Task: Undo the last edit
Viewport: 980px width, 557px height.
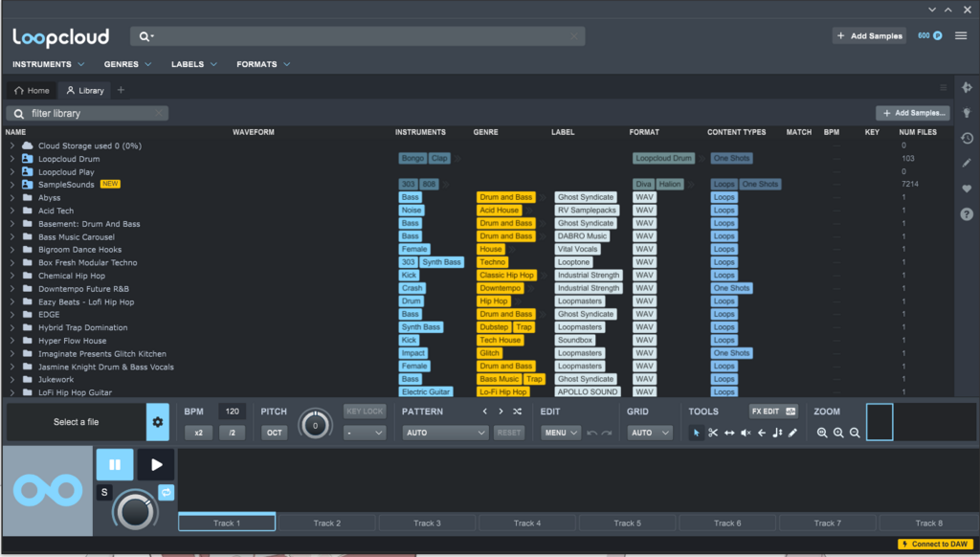Action: tap(591, 433)
